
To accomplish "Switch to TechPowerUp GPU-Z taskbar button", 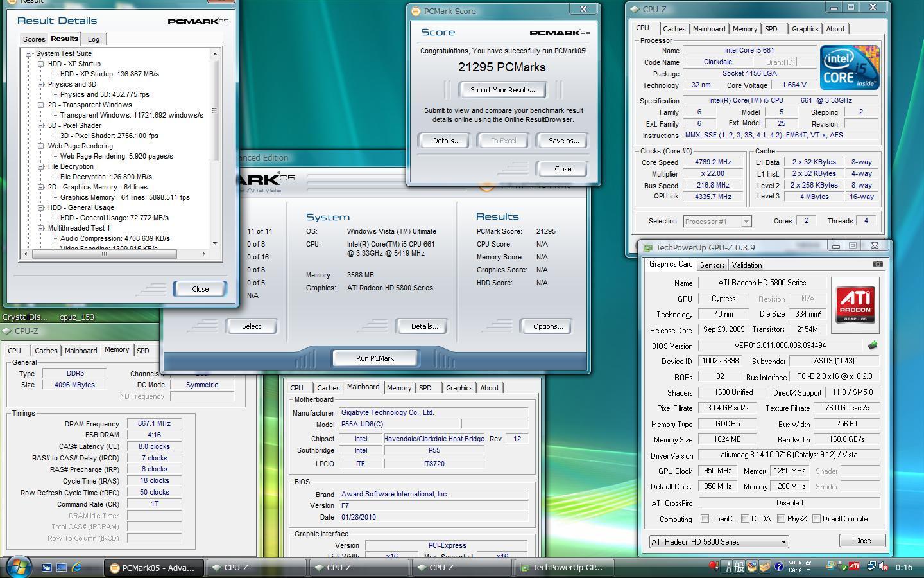I will 566,567.
